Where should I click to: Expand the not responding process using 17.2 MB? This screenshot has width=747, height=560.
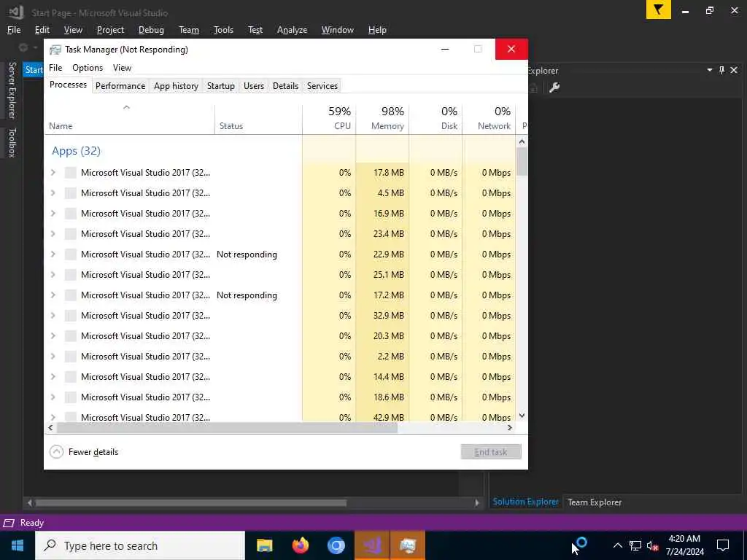(x=53, y=295)
